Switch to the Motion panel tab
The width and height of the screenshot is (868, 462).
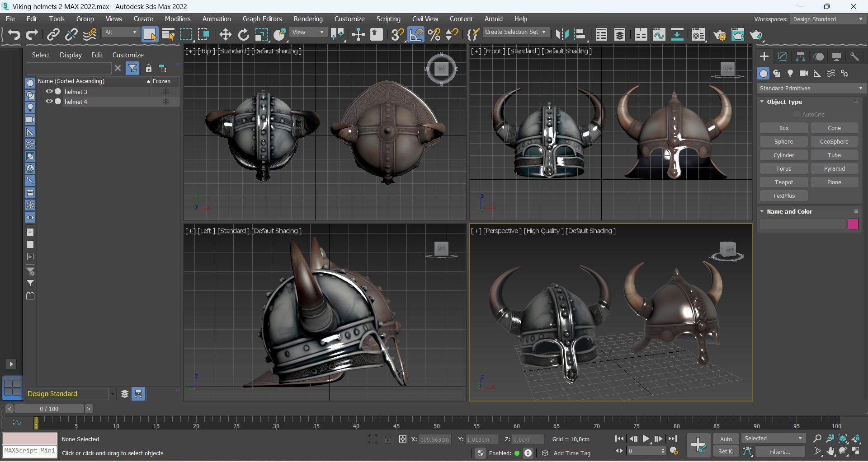point(818,56)
